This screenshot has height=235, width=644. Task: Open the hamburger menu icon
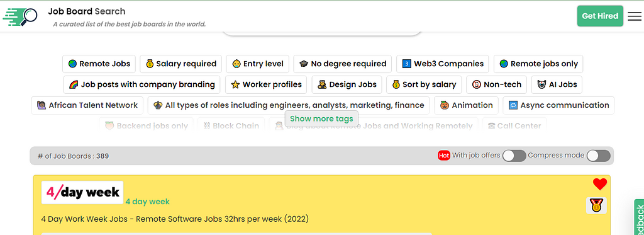(x=634, y=16)
